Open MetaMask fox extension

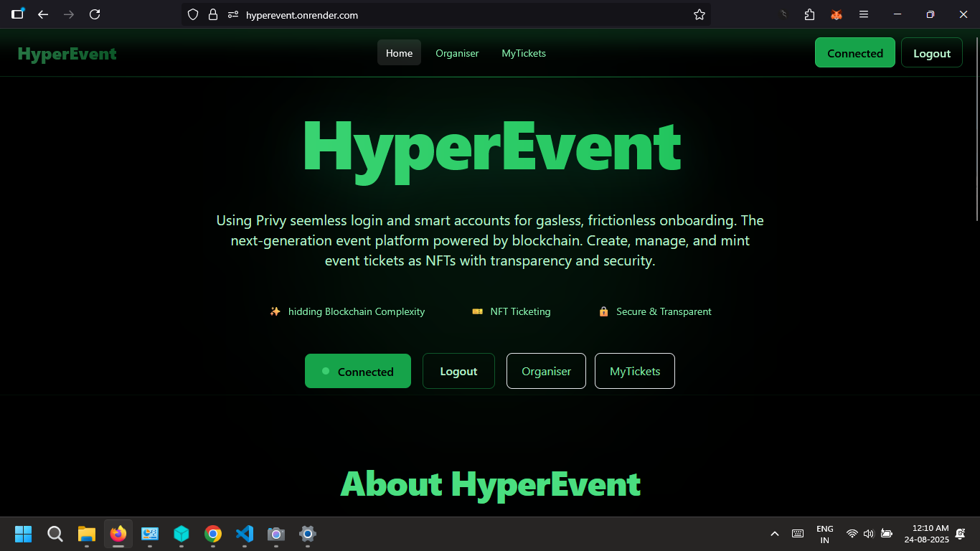[836, 14]
